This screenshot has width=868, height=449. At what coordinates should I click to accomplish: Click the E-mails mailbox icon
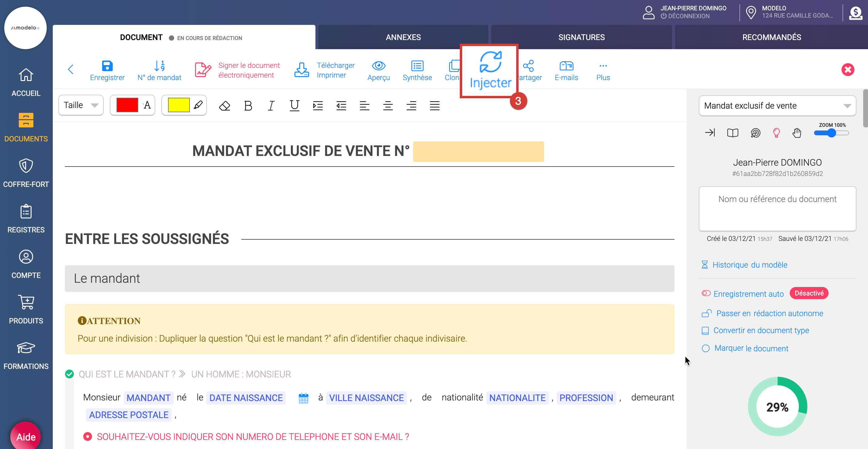pos(566,66)
